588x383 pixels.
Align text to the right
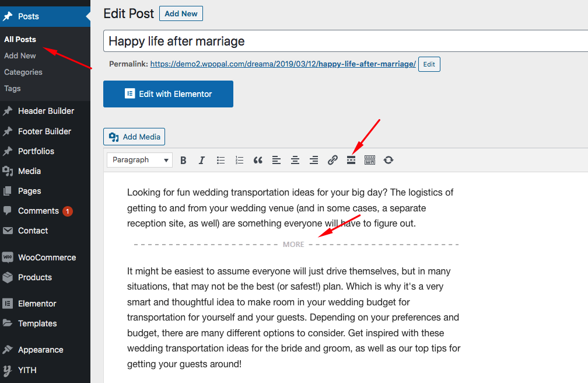[314, 160]
